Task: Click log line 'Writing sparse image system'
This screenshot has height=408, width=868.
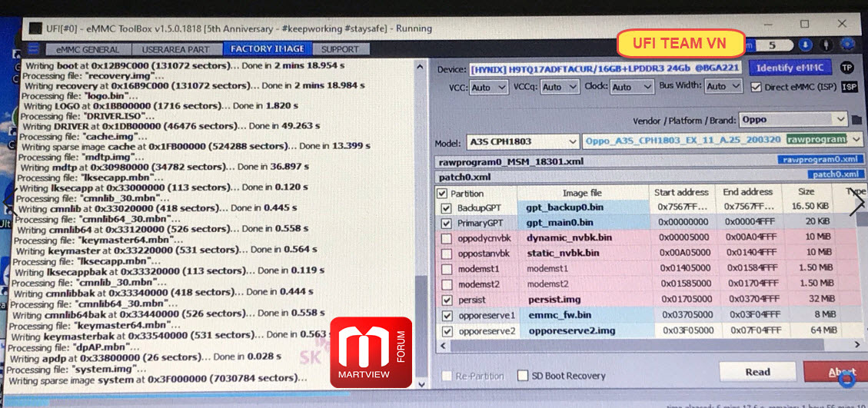Action: pyautogui.click(x=158, y=380)
